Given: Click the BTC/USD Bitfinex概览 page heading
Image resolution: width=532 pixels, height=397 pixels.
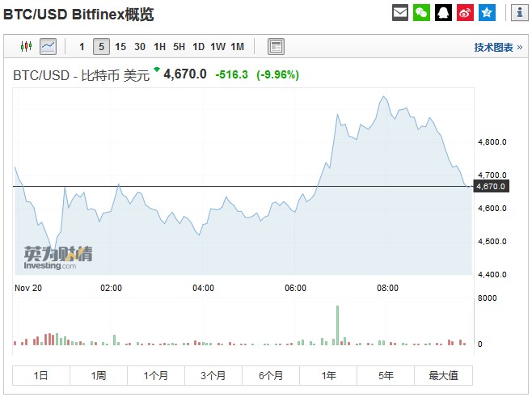Looking at the screenshot, I should [x=78, y=15].
